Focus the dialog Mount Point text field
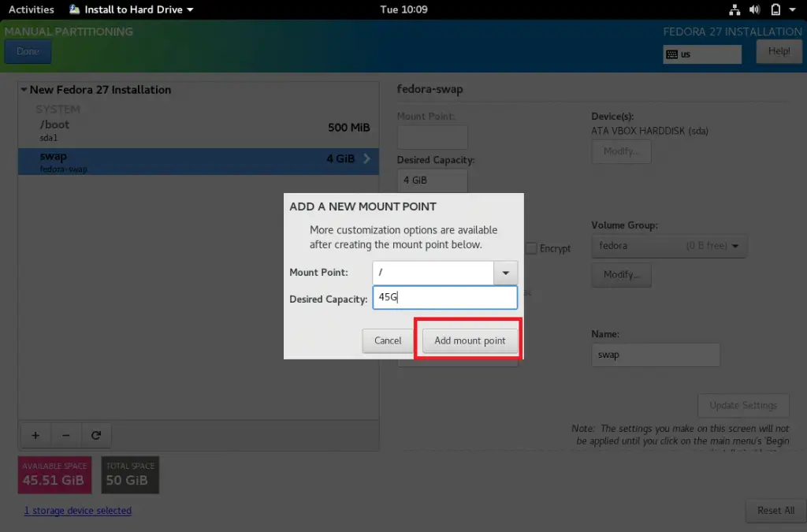The height and width of the screenshot is (532, 807). 433,273
